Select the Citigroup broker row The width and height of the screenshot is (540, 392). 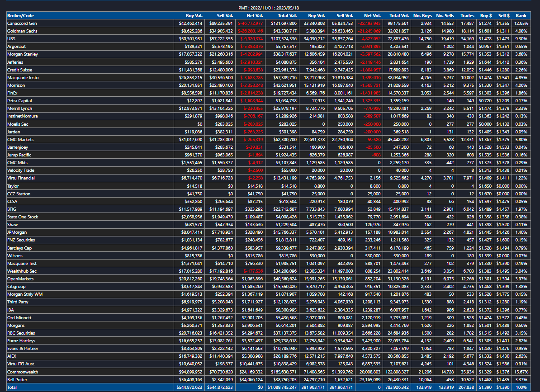point(269,287)
